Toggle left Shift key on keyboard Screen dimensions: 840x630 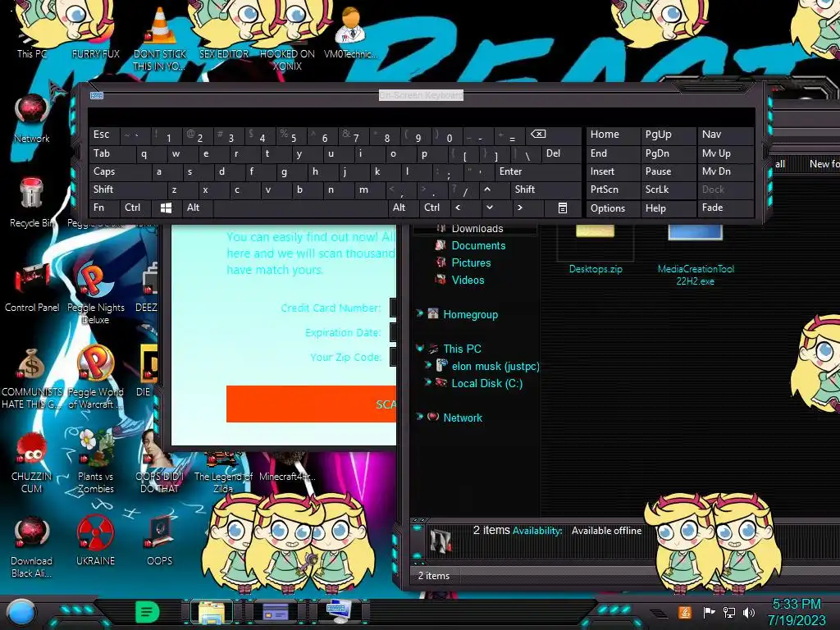[127, 189]
